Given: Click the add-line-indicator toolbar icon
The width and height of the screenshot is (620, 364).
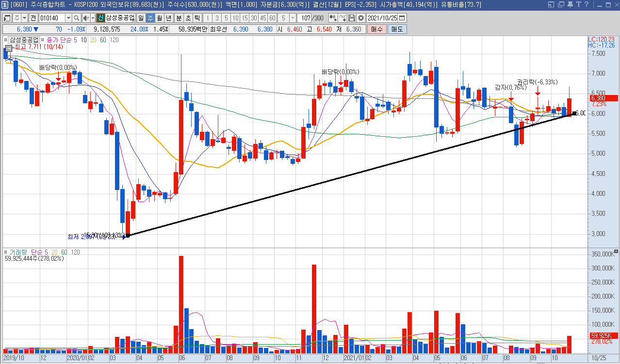Looking at the screenshot, I should (343, 18).
